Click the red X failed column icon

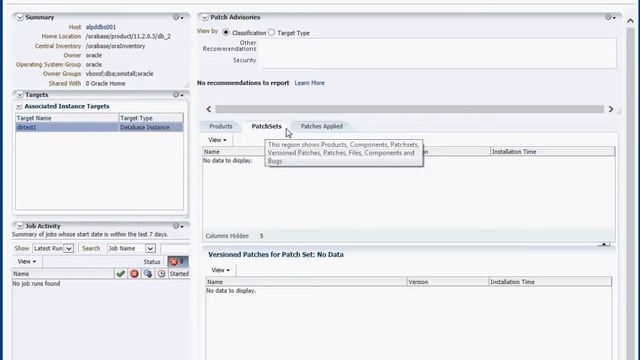(134, 274)
